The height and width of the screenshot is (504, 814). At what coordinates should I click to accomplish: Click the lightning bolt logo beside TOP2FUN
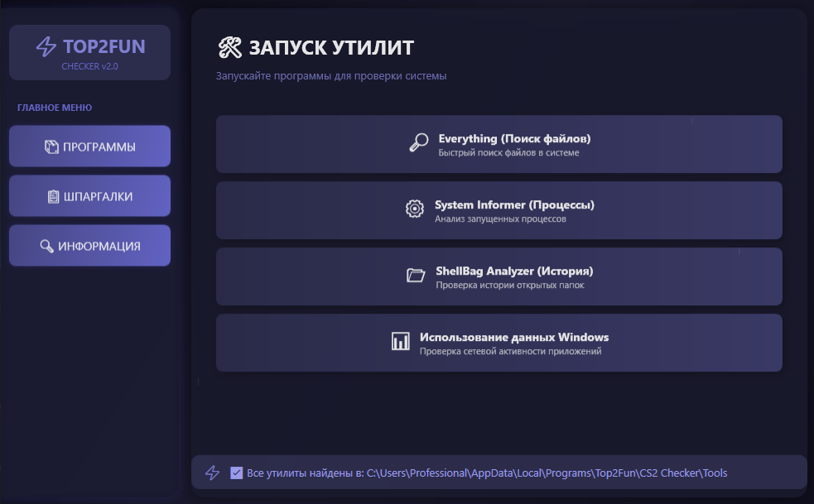pyautogui.click(x=46, y=46)
